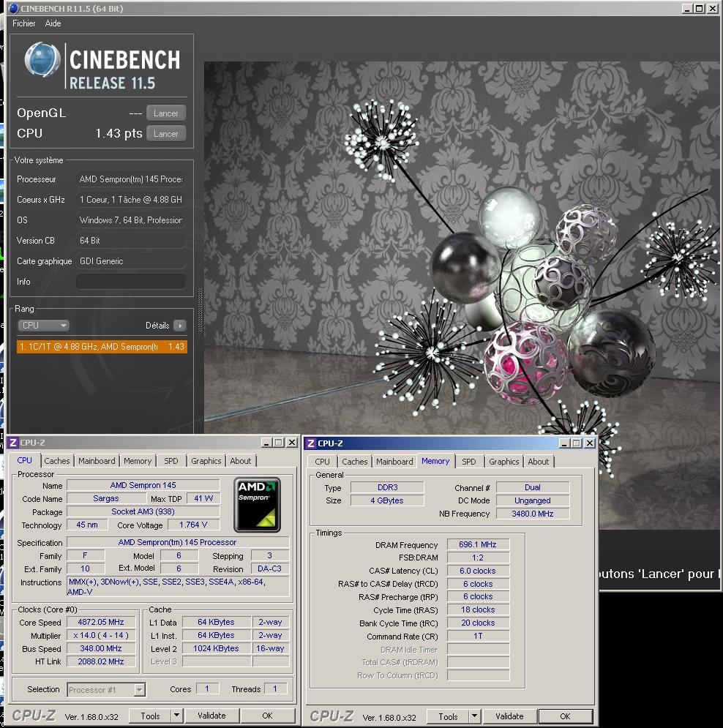The height and width of the screenshot is (728, 723).
Task: Select the Memory tab in right CPU-Z window
Action: (435, 461)
